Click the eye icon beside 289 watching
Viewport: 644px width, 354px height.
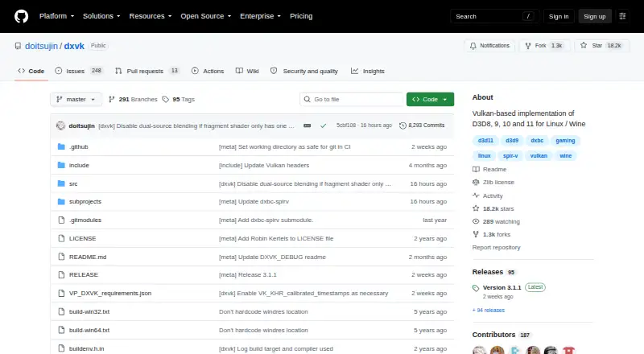(476, 221)
